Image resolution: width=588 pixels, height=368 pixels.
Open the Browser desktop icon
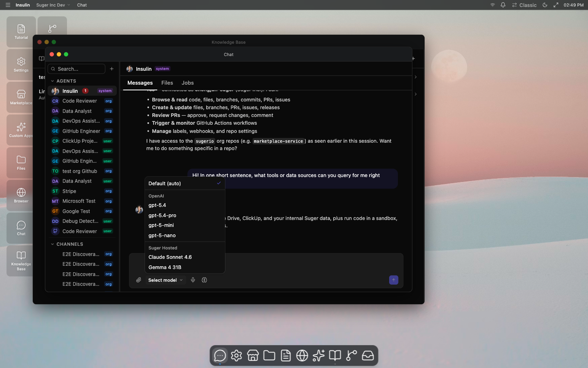click(21, 195)
